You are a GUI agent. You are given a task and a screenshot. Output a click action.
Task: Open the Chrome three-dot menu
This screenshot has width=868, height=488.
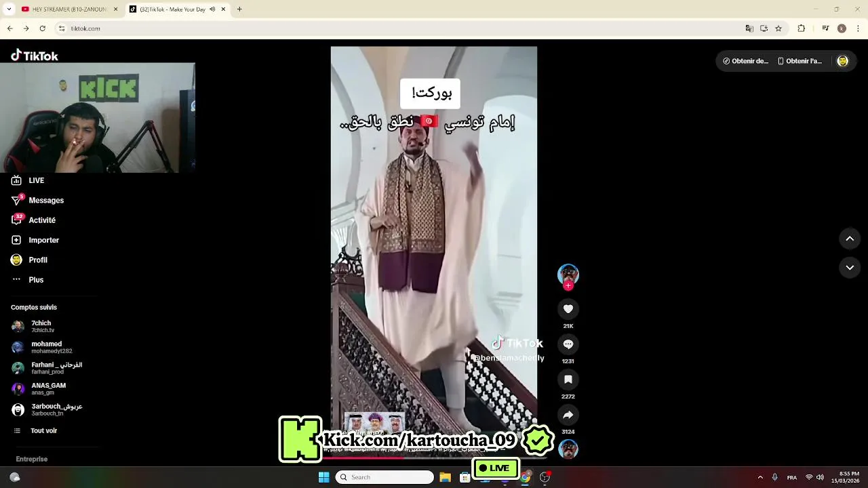tap(858, 28)
